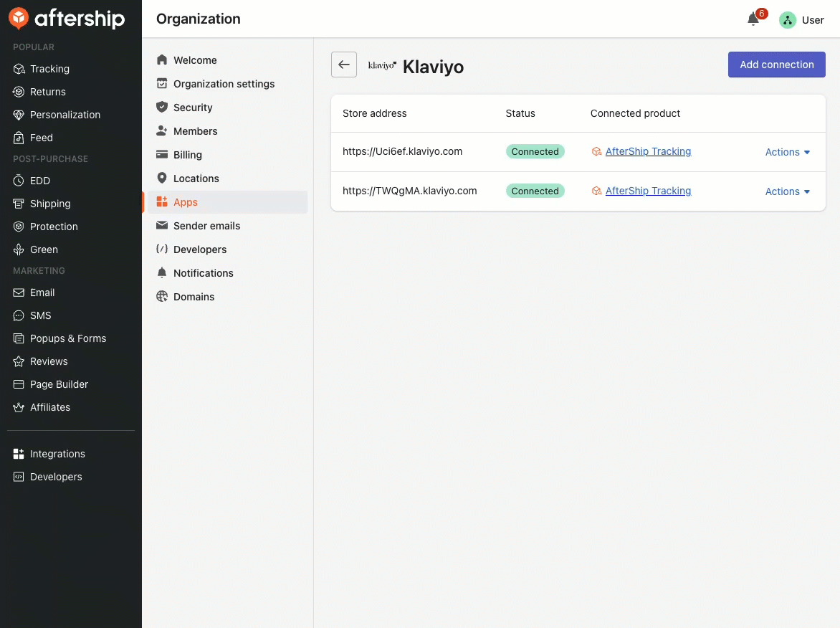
Task: Go back using the arrow button
Action: point(344,65)
